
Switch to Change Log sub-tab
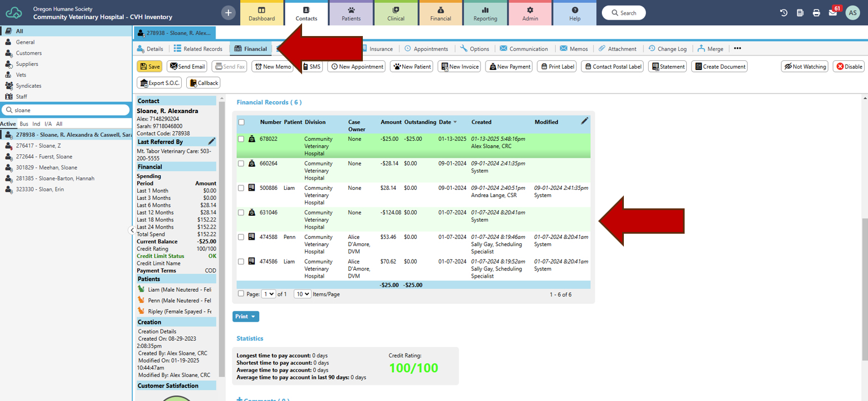tap(668, 49)
